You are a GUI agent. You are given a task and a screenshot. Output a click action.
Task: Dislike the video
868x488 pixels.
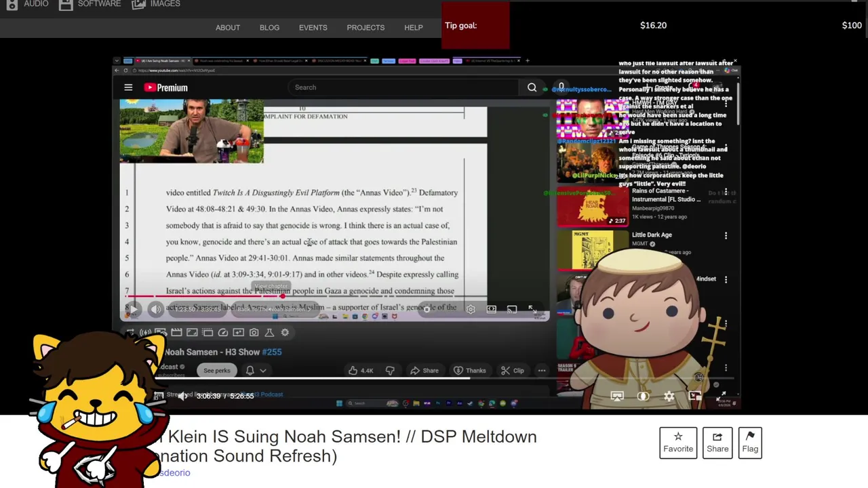tap(390, 371)
